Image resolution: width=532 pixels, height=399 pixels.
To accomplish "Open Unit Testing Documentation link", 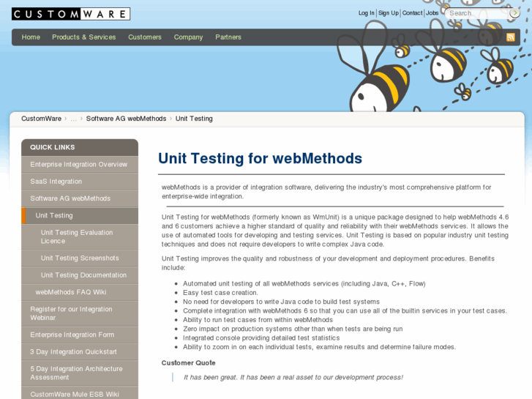I will (80, 275).
